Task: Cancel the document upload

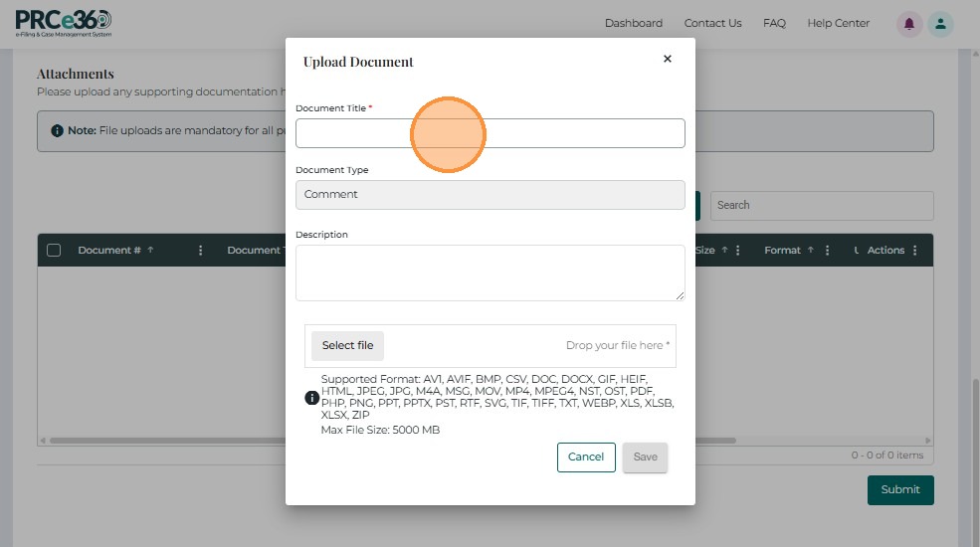Action: click(586, 457)
